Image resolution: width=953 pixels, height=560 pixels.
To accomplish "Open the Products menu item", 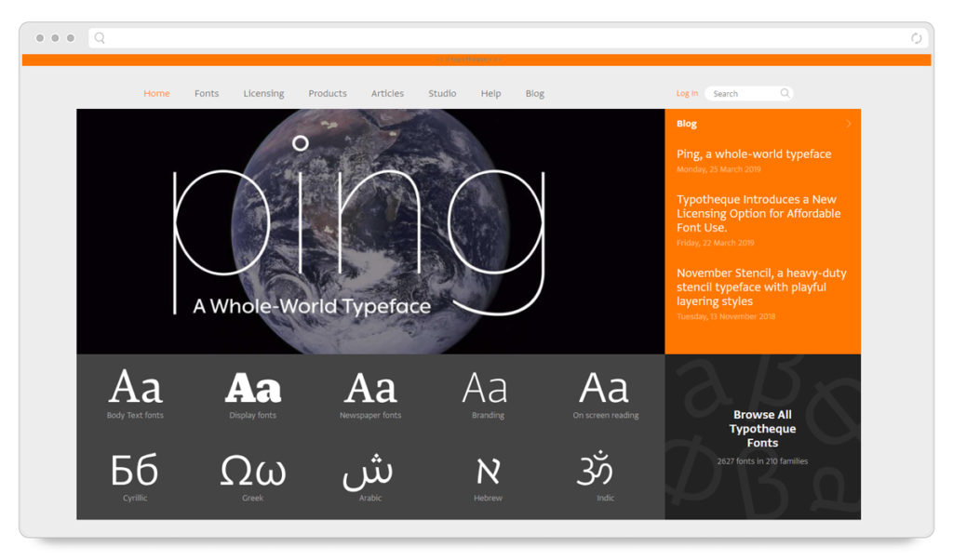I will pyautogui.click(x=328, y=93).
